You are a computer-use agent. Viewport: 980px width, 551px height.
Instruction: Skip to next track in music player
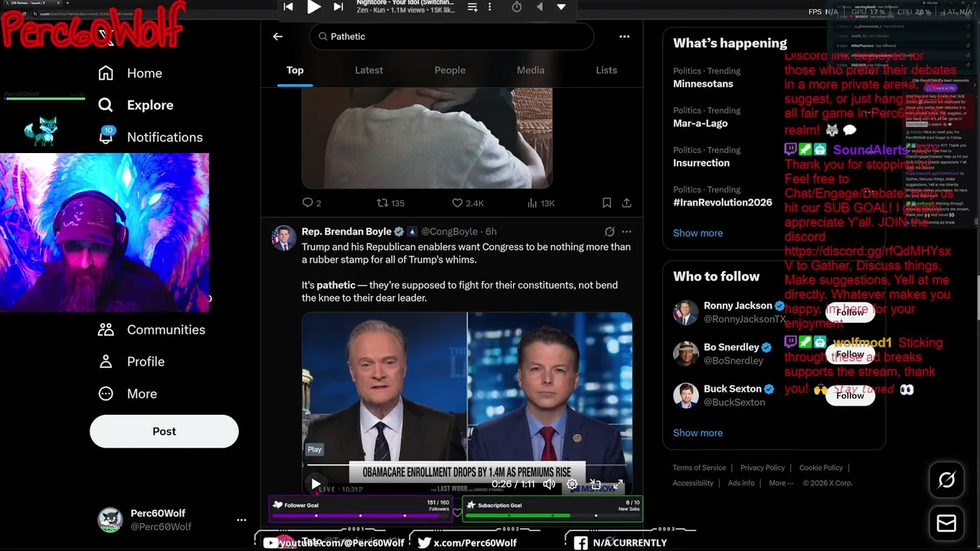[338, 7]
